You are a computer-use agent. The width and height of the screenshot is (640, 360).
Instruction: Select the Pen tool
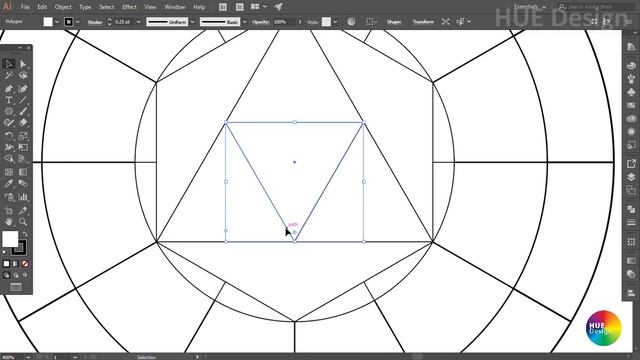[x=9, y=89]
